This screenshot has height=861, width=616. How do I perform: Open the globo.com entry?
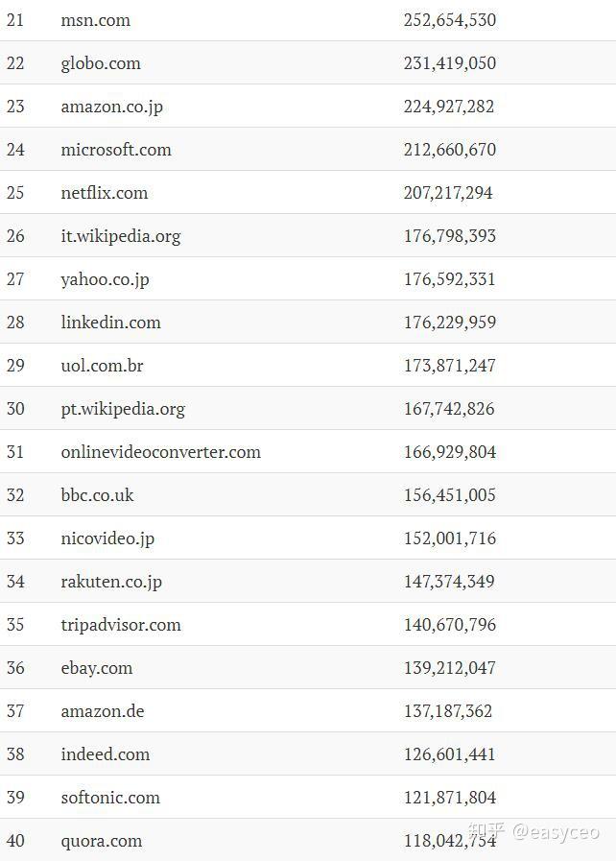click(101, 63)
